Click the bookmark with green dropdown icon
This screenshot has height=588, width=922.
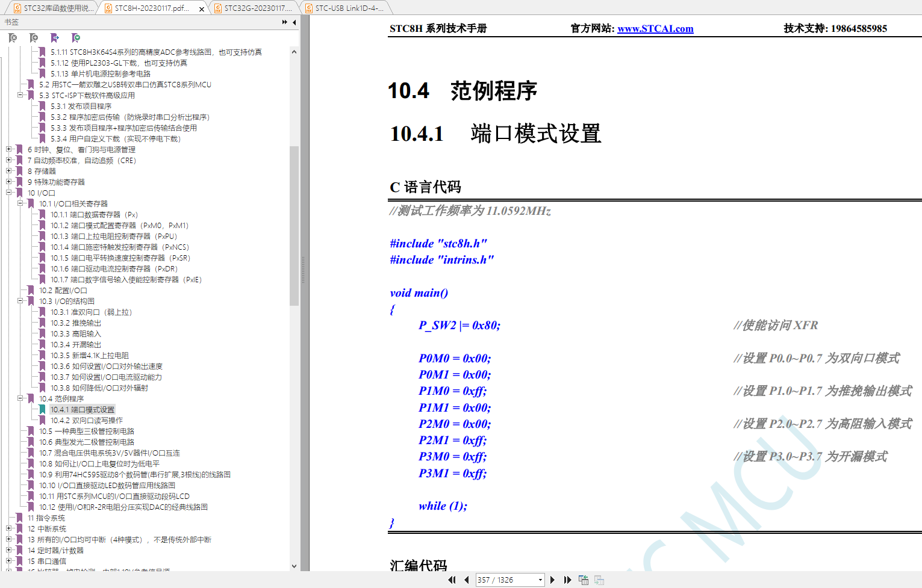[x=76, y=38]
